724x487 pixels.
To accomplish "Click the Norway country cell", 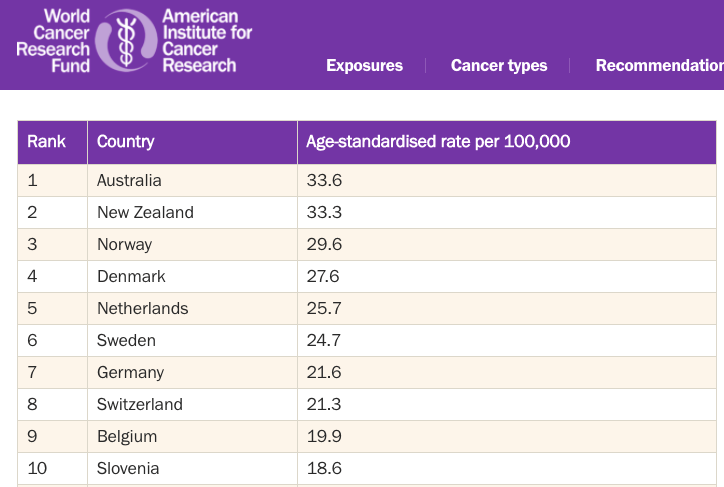I will (124, 245).
